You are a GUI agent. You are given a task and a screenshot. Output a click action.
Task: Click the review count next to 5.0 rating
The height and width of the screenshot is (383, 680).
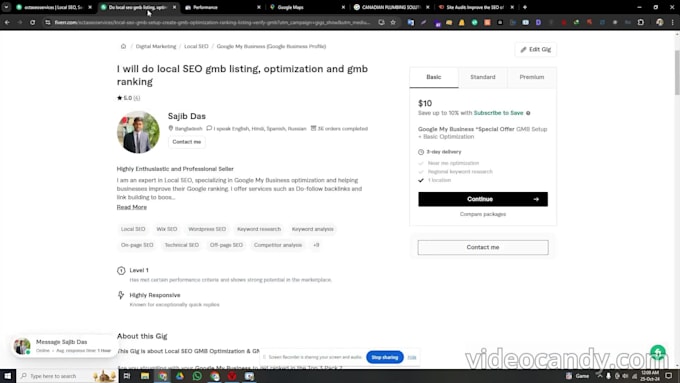click(137, 98)
